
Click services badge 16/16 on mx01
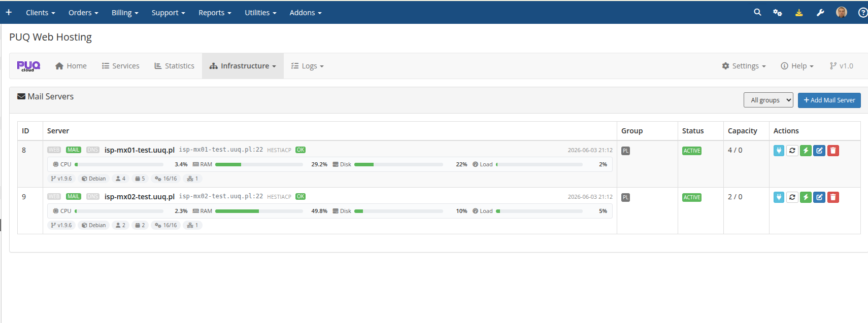click(166, 178)
